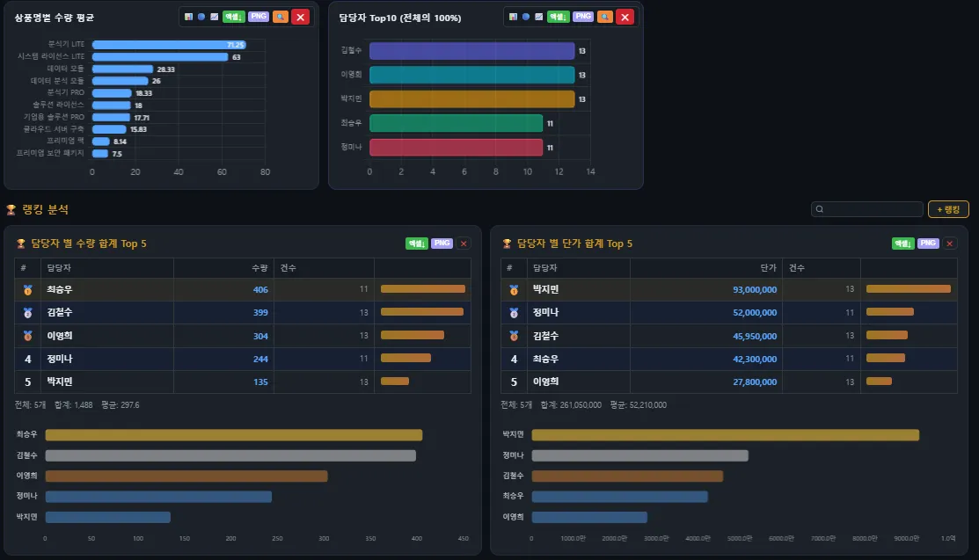Download 상품명별 수량 평균 chart as PNG

259,17
